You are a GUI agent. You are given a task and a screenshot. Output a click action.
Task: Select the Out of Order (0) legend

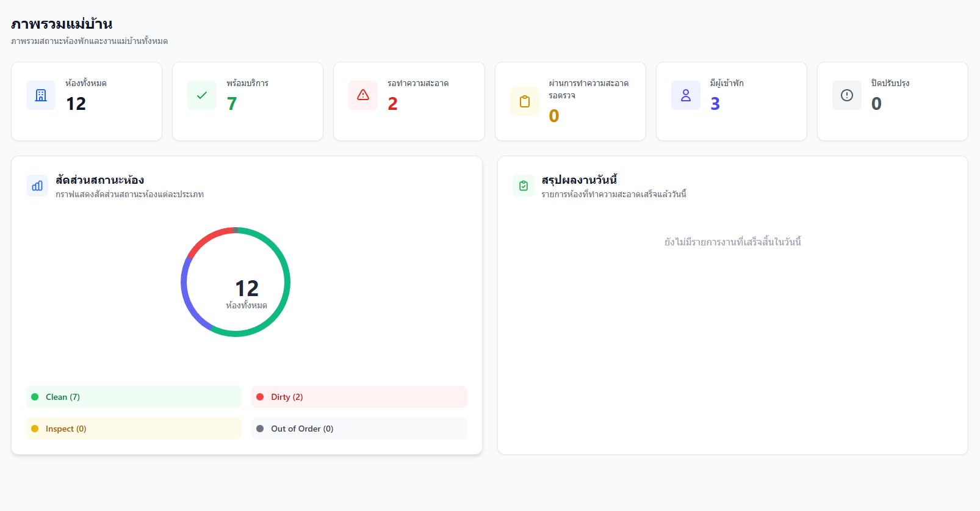[x=359, y=429]
